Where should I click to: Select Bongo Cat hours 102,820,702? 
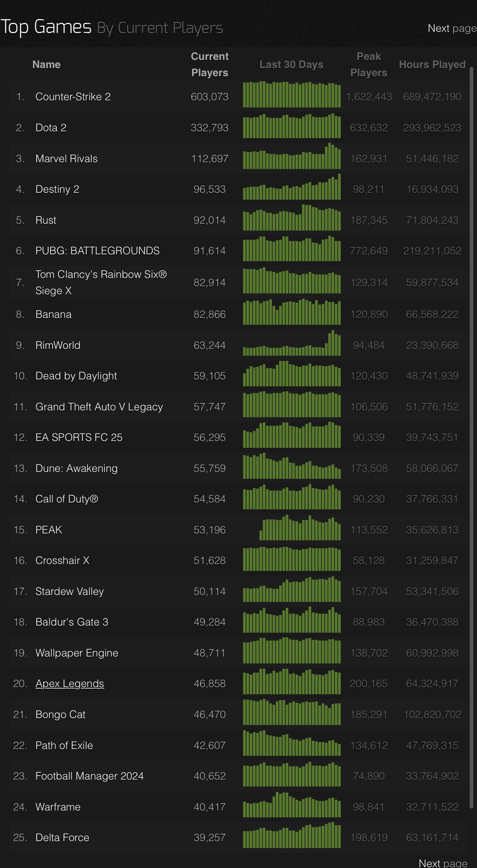pyautogui.click(x=432, y=714)
